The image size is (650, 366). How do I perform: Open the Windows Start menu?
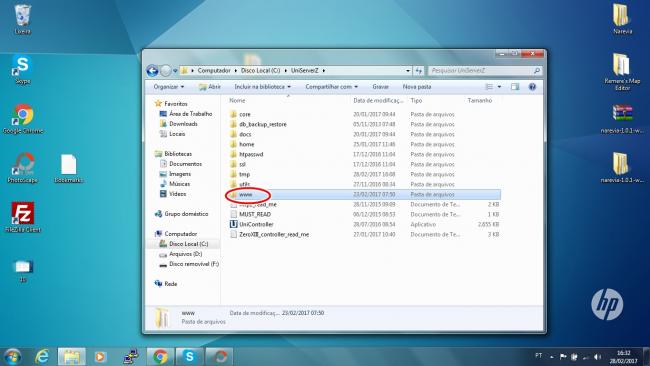tap(13, 356)
